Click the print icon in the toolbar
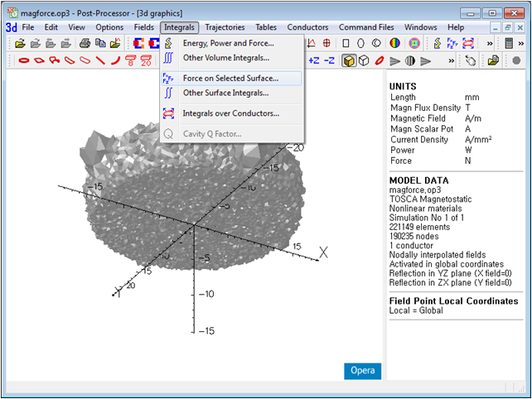 click(x=85, y=43)
